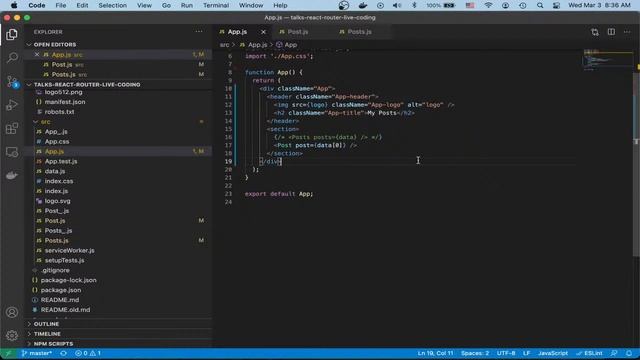Open Remote Explorer view
The height and width of the screenshot is (360, 640).
pyautogui.click(x=12, y=152)
